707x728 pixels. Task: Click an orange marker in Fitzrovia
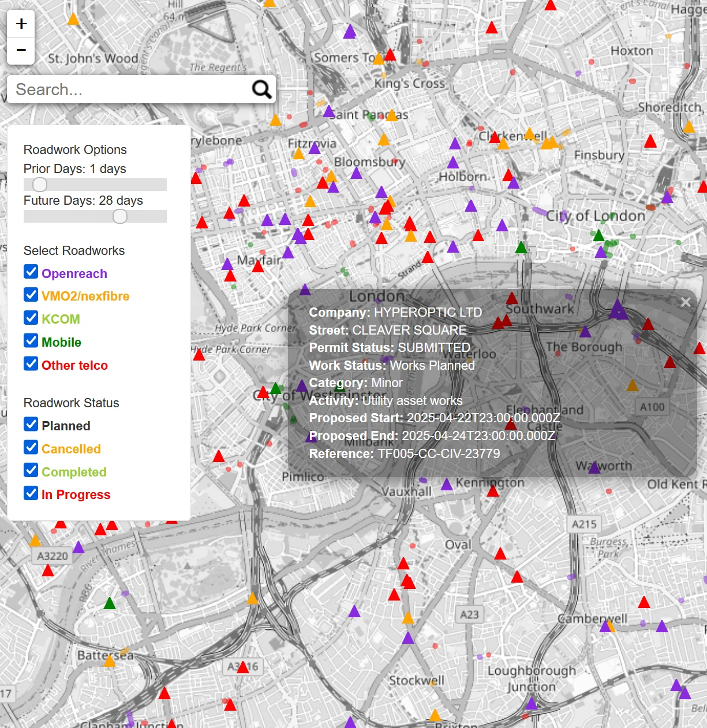click(x=298, y=153)
